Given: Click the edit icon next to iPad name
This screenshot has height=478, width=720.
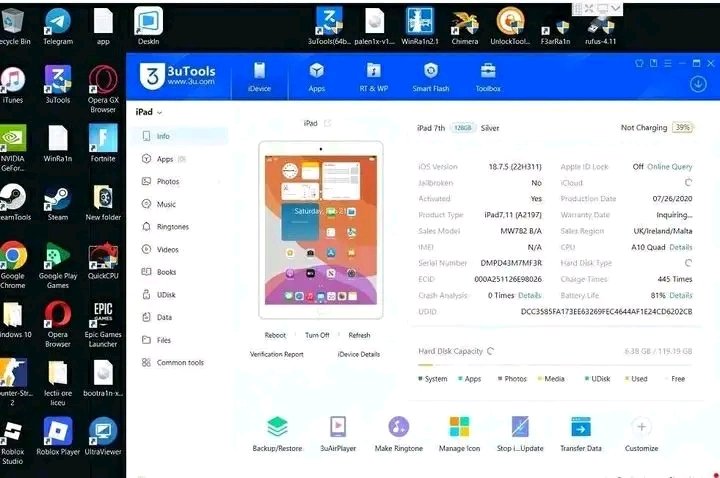Looking at the screenshot, I should tap(327, 123).
